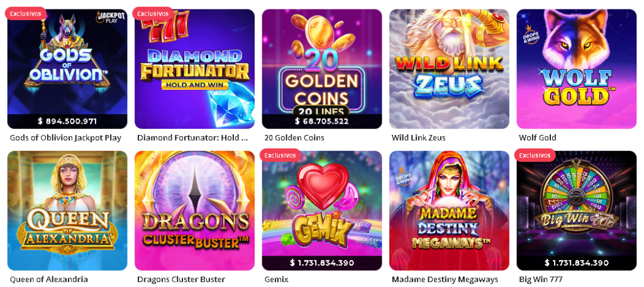The width and height of the screenshot is (644, 287).
Task: Click the $ 894.500.971 jackpot amount
Action: click(67, 121)
